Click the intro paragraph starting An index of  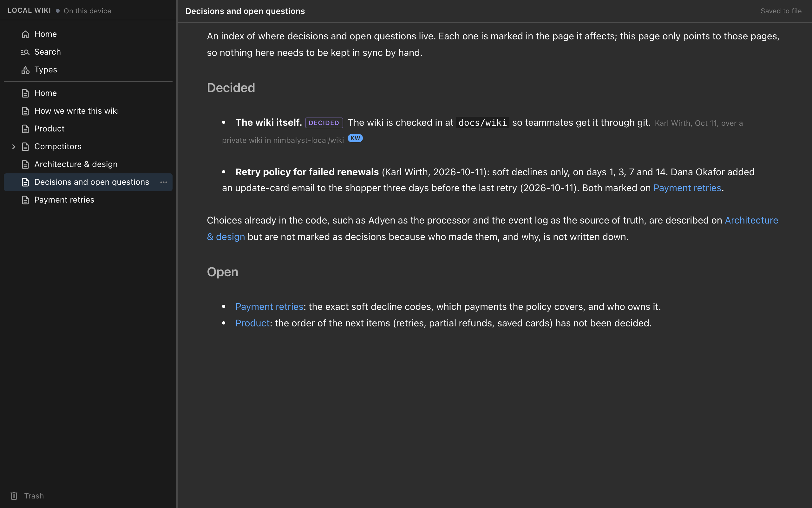click(493, 44)
